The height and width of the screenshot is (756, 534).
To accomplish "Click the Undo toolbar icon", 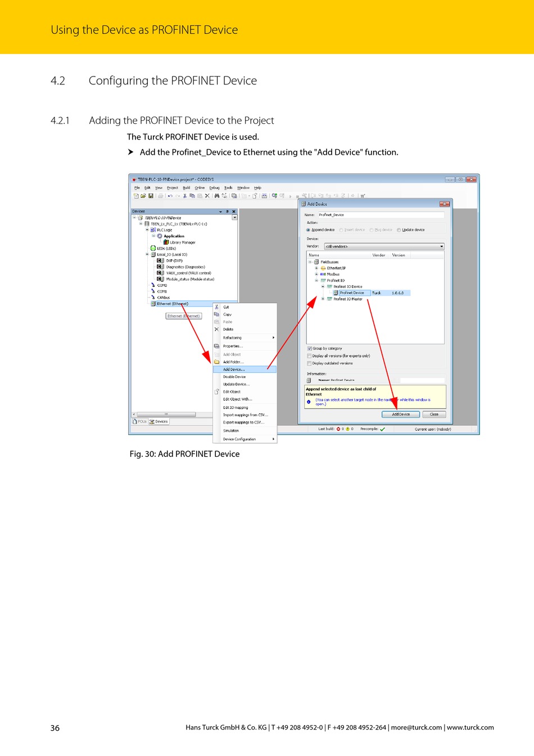I will coord(170,196).
